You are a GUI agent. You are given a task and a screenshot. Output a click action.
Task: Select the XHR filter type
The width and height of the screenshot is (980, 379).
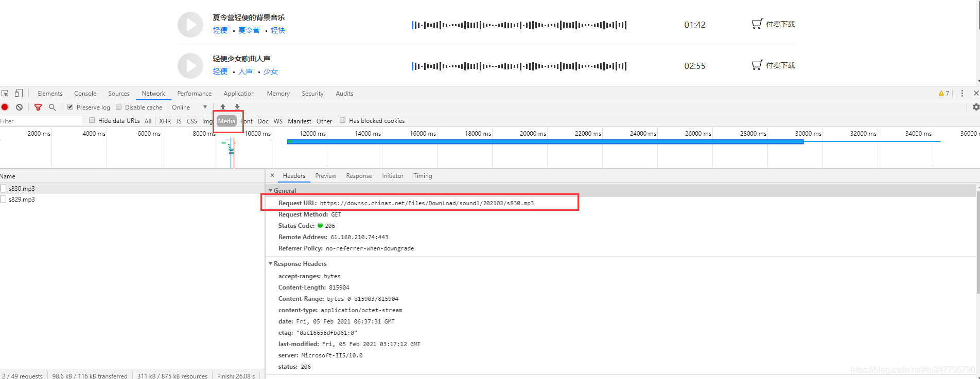click(165, 121)
